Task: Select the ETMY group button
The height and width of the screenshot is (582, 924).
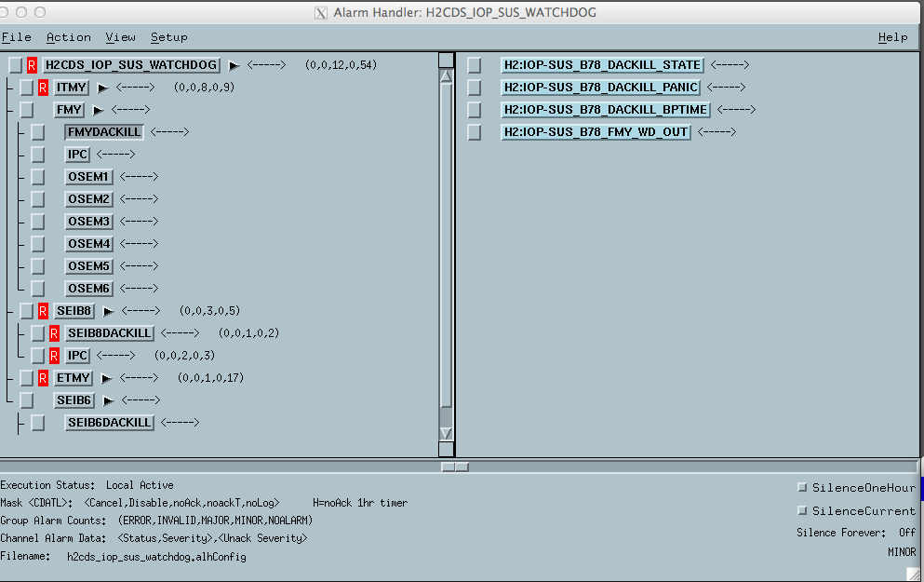Action: coord(74,378)
